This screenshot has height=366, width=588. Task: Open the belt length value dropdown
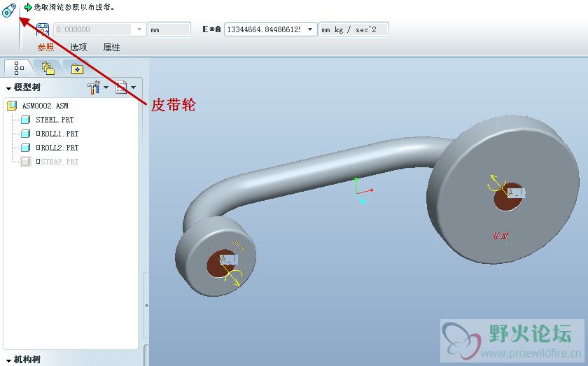139,29
